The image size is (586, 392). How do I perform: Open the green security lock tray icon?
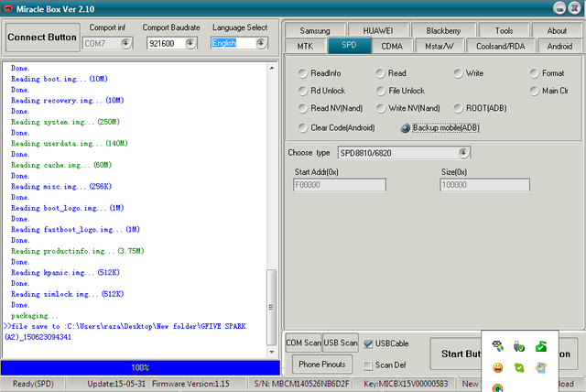pos(541,346)
